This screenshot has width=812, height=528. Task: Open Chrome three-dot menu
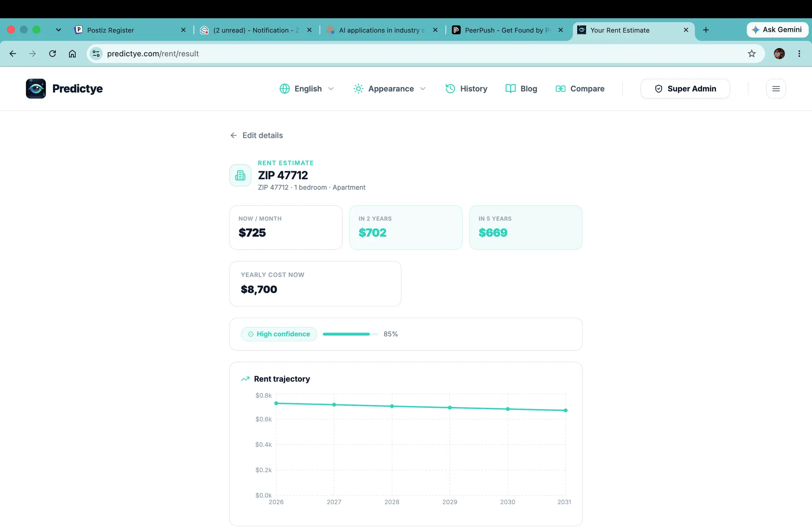[x=799, y=54]
